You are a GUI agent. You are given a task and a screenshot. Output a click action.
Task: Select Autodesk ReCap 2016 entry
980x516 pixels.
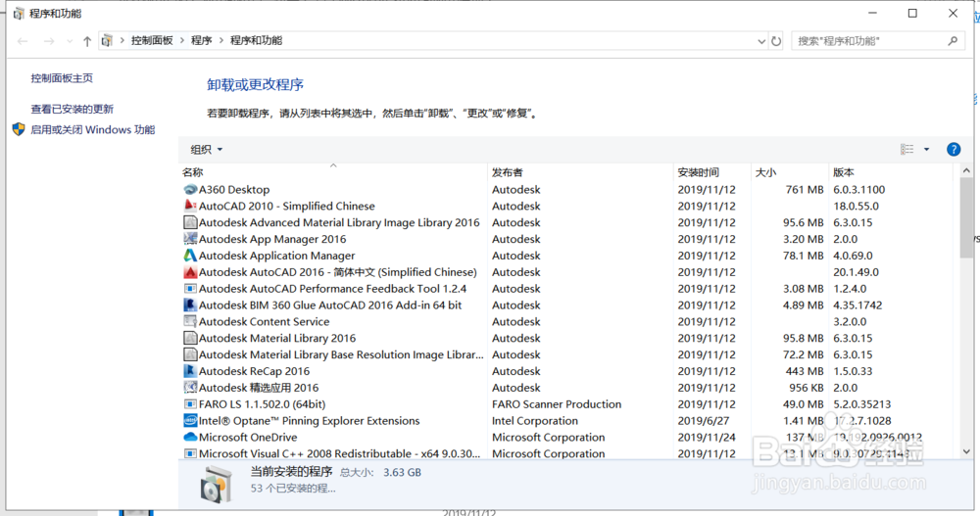tap(254, 371)
